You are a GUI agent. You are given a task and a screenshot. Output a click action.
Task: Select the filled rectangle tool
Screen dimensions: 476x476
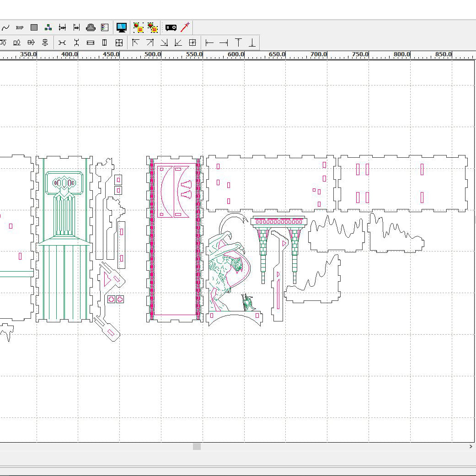pos(33,27)
